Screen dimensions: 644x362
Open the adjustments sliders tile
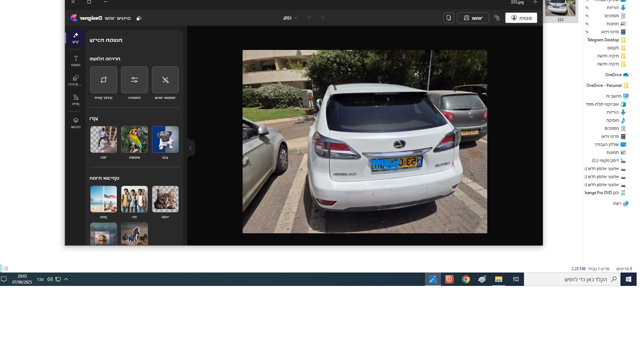click(x=135, y=80)
